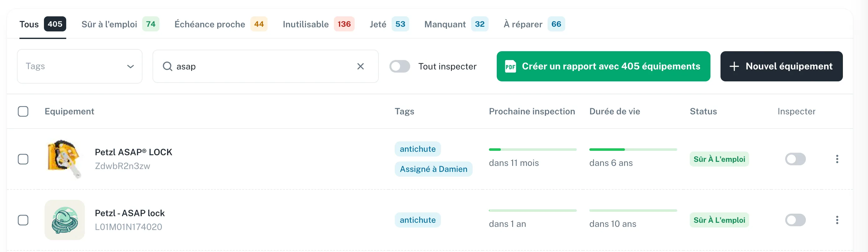Click the serial number ZdwbR2n3zw
This screenshot has width=868, height=252.
(x=122, y=166)
